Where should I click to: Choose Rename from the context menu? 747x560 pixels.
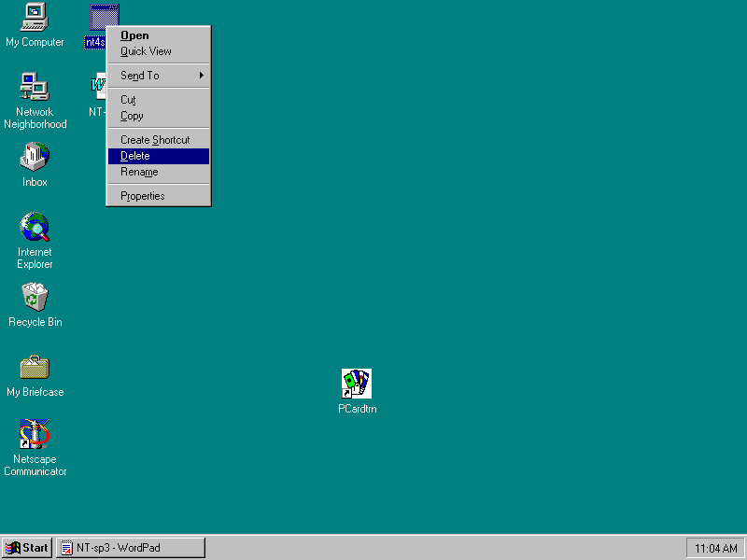pyautogui.click(x=139, y=172)
